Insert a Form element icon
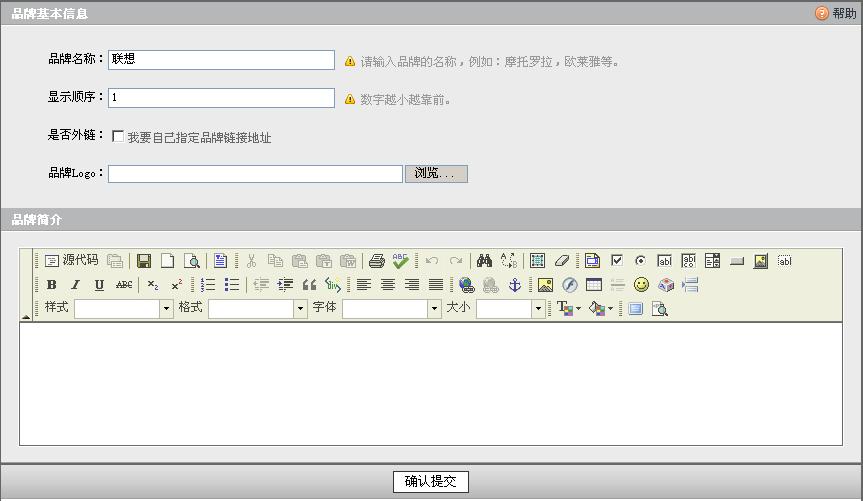The width and height of the screenshot is (863, 501). (592, 260)
